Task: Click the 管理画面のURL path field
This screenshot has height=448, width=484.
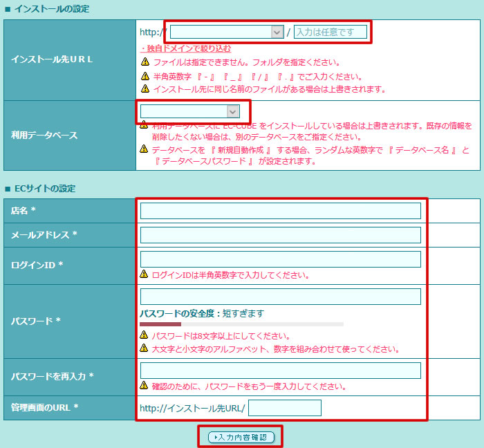Action: click(x=284, y=408)
